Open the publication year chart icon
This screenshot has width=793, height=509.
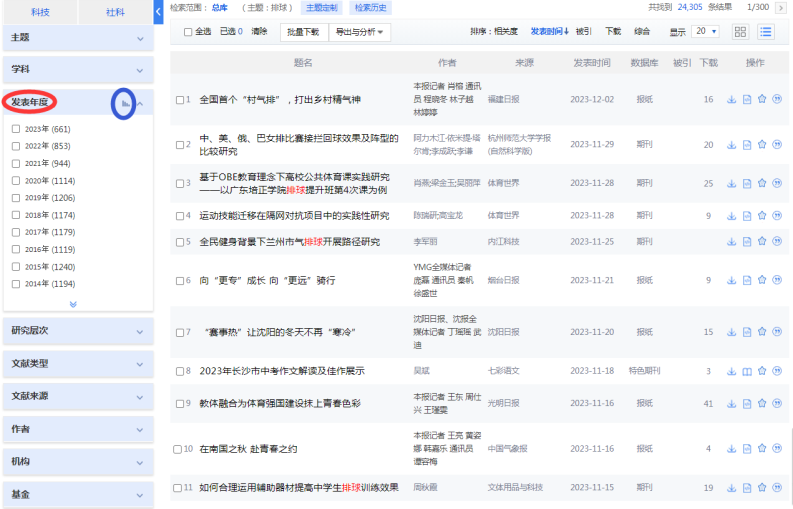click(x=125, y=104)
